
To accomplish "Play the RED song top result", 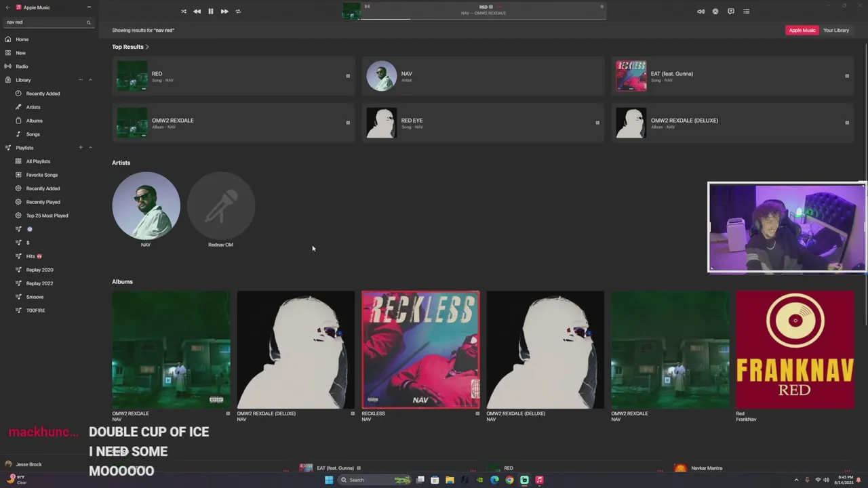I will click(x=233, y=76).
